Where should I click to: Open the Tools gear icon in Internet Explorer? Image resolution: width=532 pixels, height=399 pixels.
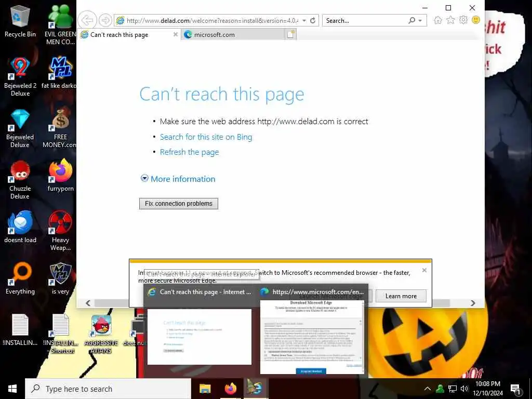(x=463, y=20)
